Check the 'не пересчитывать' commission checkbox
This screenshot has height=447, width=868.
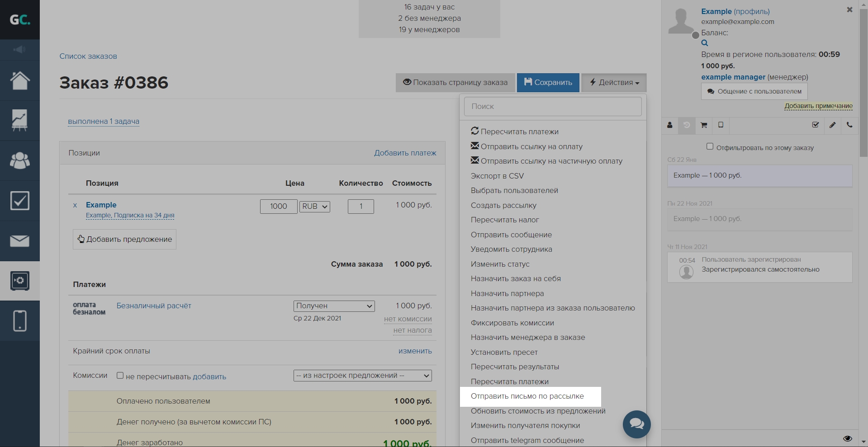(x=120, y=376)
